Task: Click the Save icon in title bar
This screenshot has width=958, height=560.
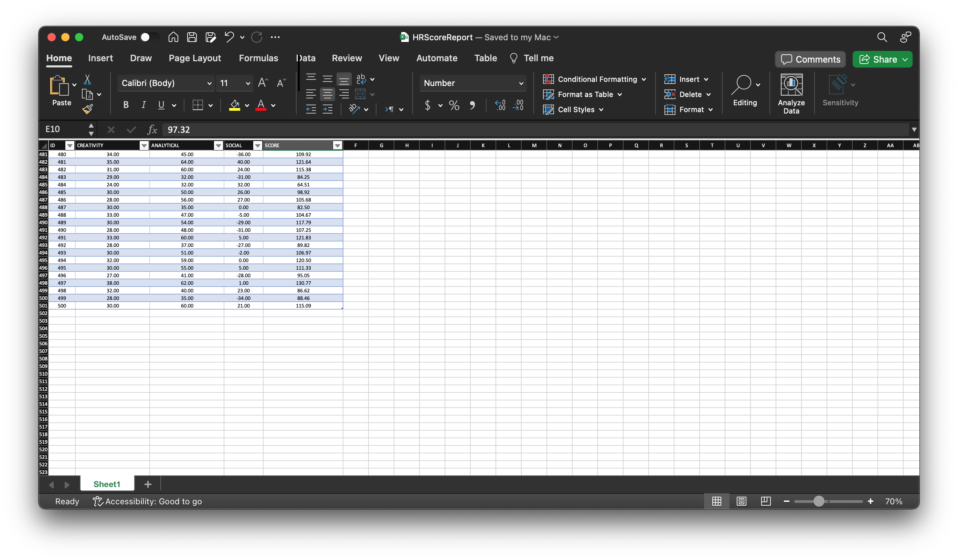Action: (192, 37)
